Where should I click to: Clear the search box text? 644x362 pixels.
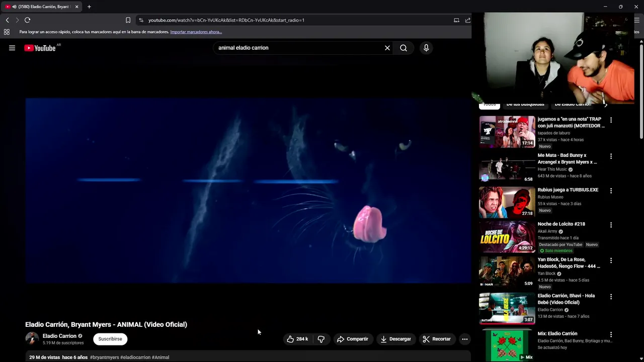point(387,48)
